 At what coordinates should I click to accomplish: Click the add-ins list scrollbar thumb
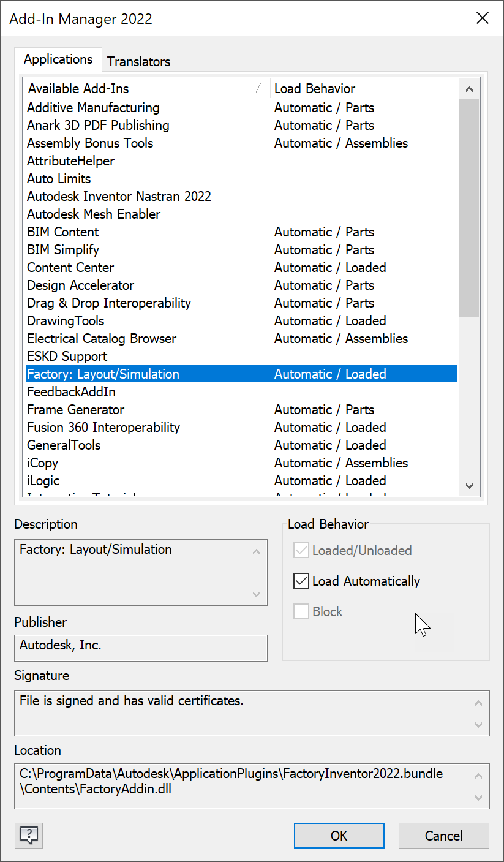469,207
